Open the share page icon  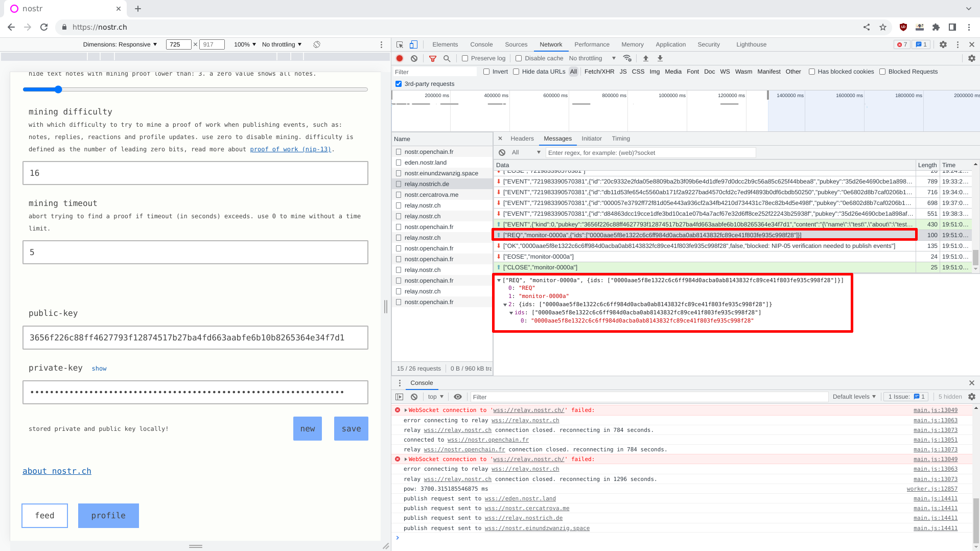(x=867, y=27)
